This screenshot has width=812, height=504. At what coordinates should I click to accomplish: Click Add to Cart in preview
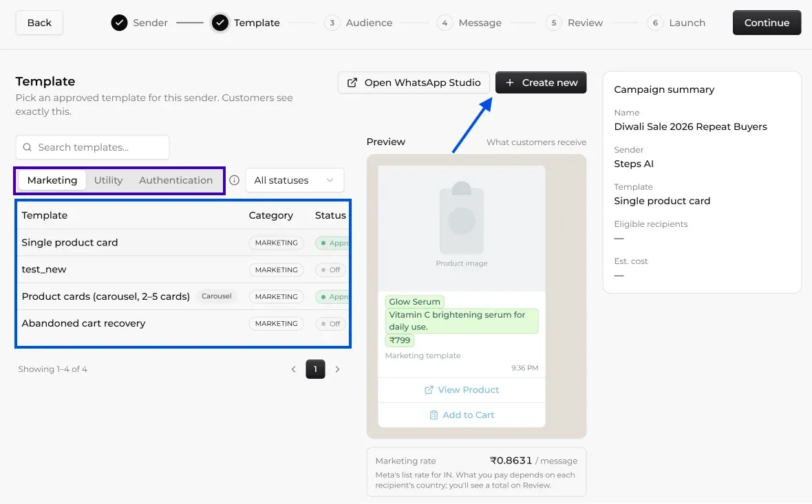(462, 415)
